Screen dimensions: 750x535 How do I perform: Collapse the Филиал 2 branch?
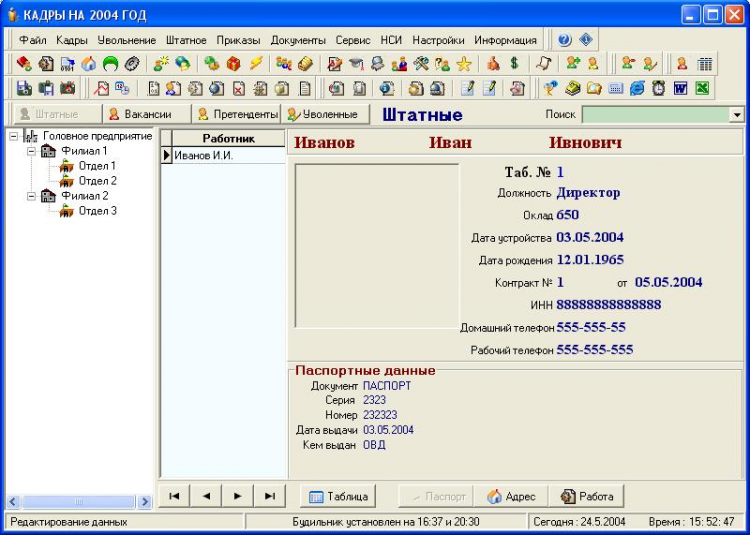coord(32,197)
